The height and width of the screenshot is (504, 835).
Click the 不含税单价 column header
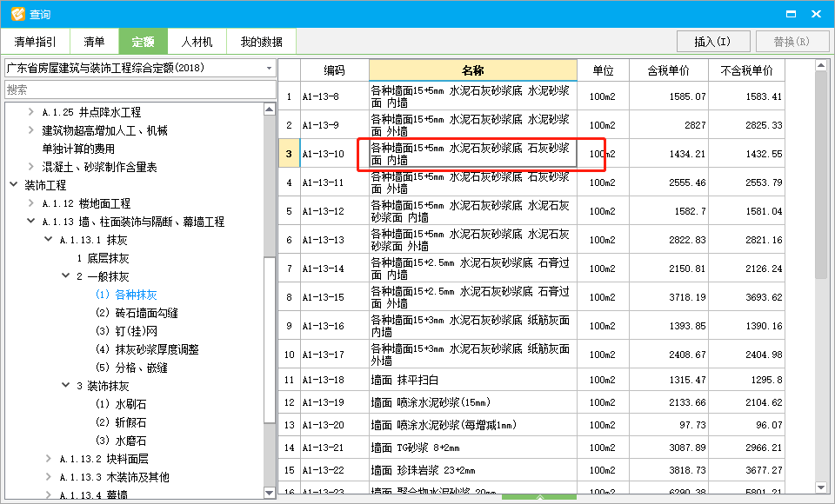pyautogui.click(x=746, y=70)
